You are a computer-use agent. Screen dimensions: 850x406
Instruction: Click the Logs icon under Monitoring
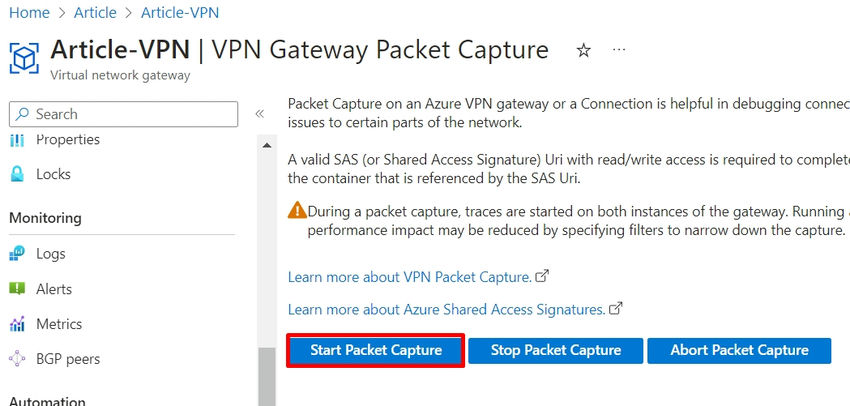pos(17,253)
